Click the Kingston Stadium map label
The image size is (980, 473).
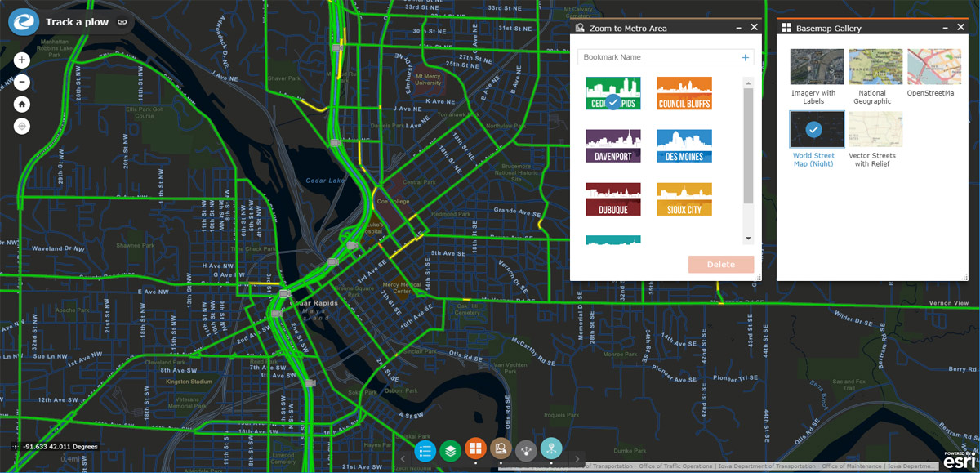(189, 382)
